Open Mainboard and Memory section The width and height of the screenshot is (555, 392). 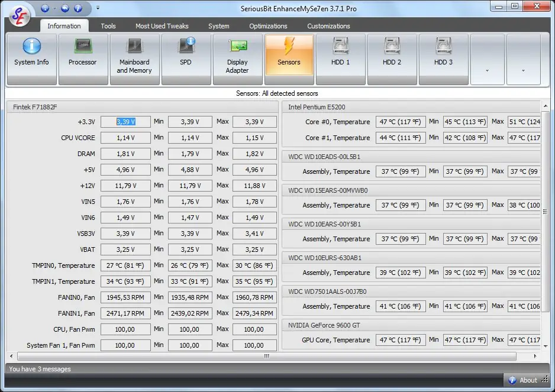[134, 59]
